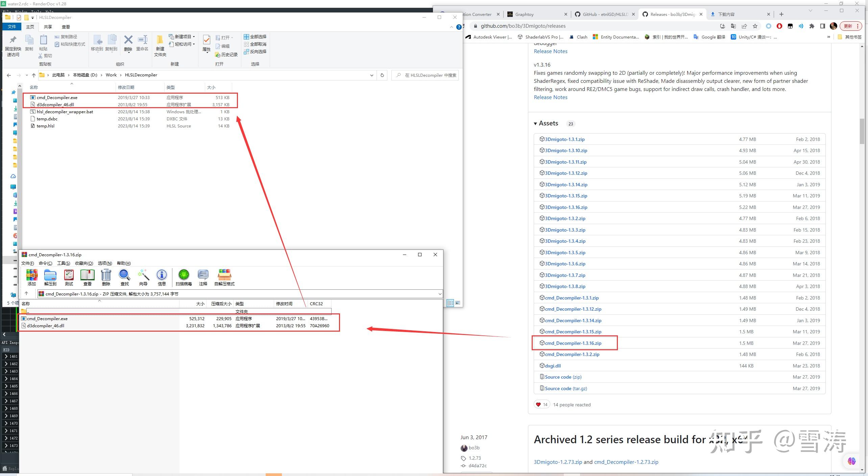The width and height of the screenshot is (868, 476).
Task: Collapse the Assets section on GitHub
Action: [x=536, y=123]
